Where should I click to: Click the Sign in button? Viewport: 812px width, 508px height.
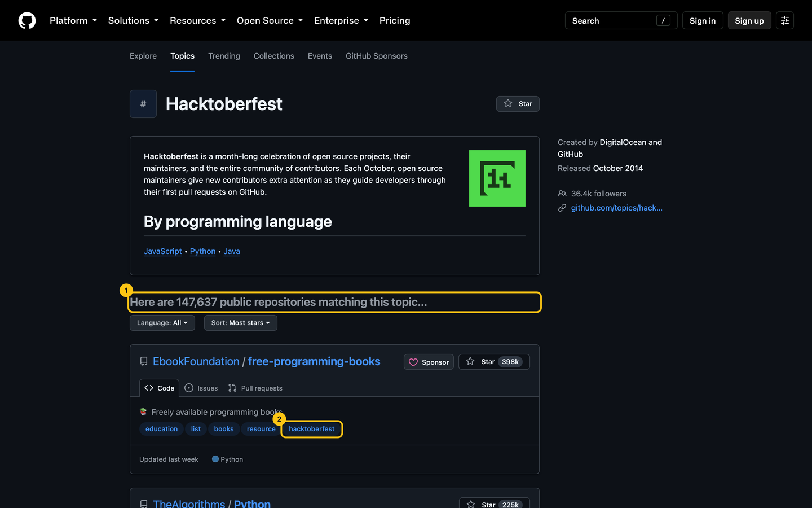coord(703,20)
